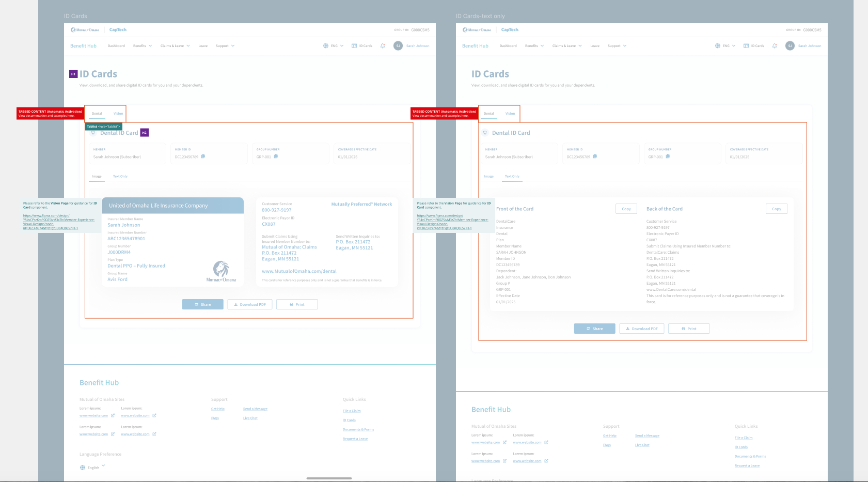Click the Share button in ID Cards frame

click(x=203, y=304)
